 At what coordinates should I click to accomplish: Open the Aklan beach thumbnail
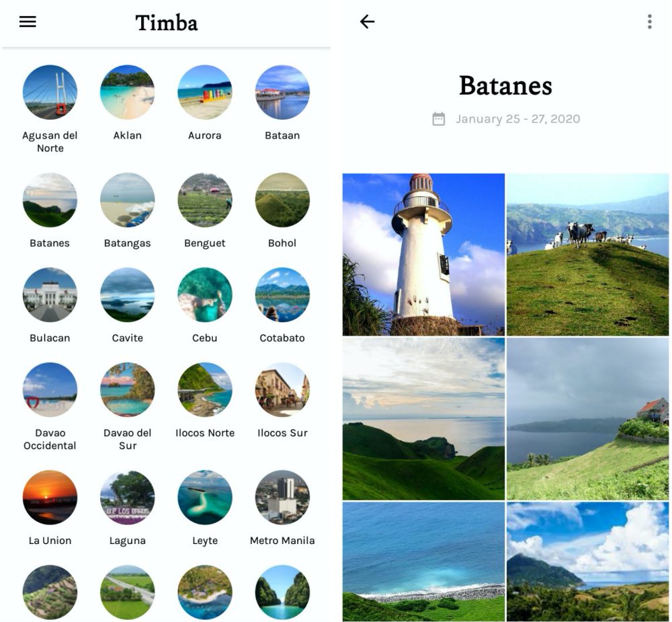coord(127,92)
